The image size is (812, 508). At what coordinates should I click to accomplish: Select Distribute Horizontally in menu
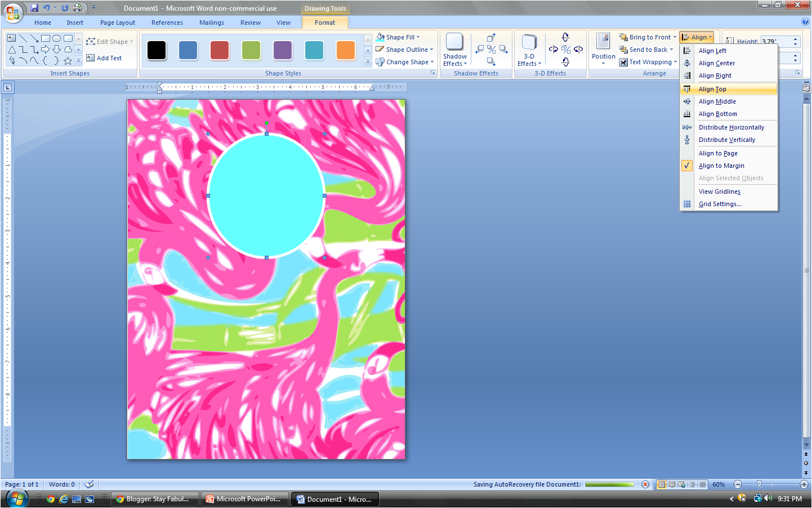click(x=729, y=127)
